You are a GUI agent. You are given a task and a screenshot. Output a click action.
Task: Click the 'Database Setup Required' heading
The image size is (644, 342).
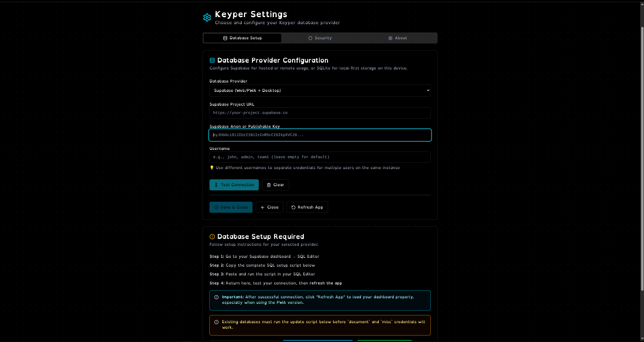[x=261, y=237]
